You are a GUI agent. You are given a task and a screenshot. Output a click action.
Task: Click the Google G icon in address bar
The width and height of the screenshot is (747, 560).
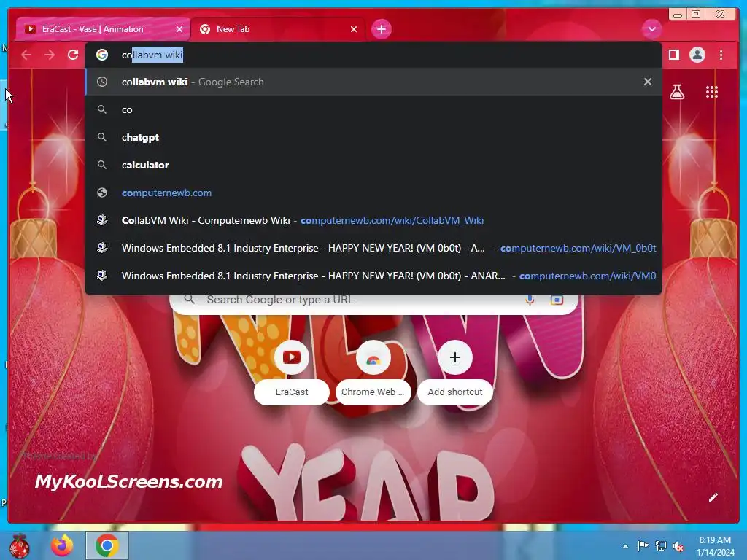[x=102, y=55]
